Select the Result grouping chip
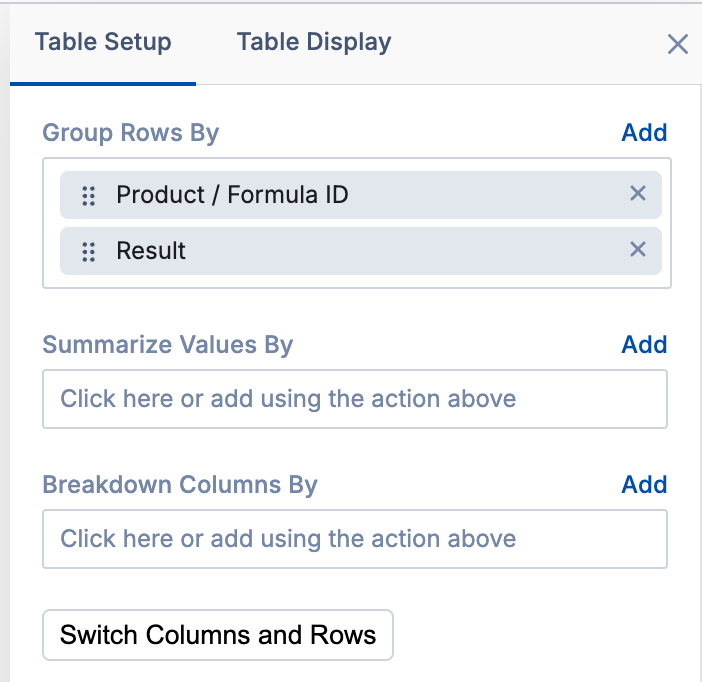The width and height of the screenshot is (702, 682). (x=152, y=251)
